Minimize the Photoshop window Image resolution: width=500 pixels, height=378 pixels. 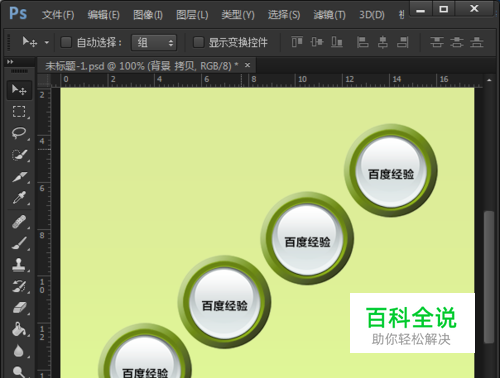point(421,9)
